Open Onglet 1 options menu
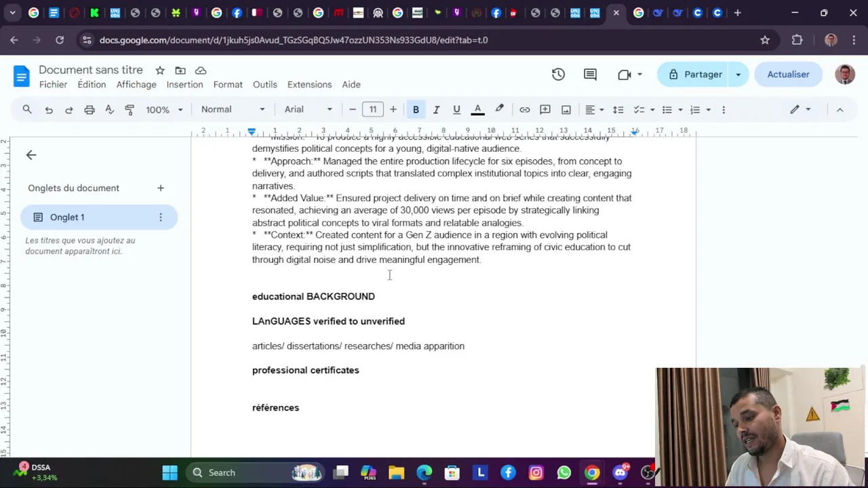868x488 pixels. pos(161,218)
